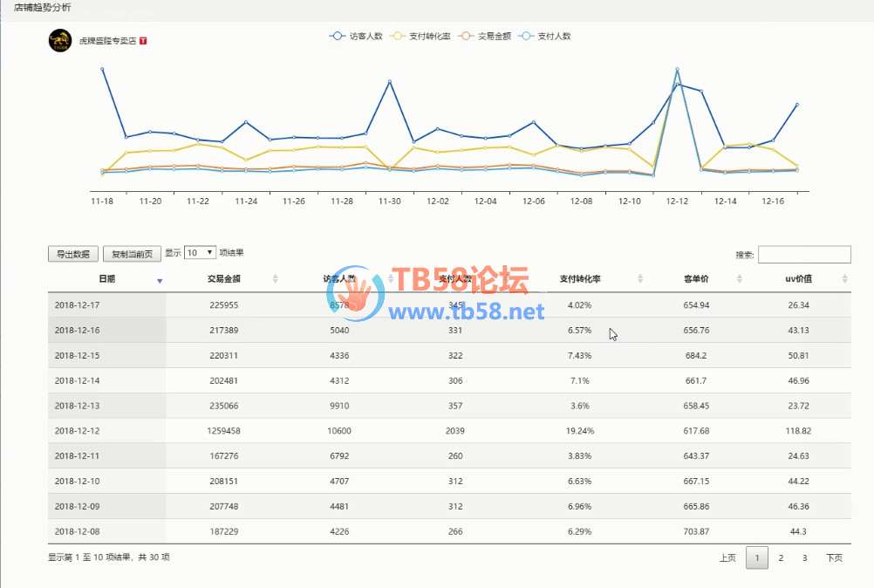Sort by 客单价 column arrows
This screenshot has height=588, width=874.
coord(739,278)
